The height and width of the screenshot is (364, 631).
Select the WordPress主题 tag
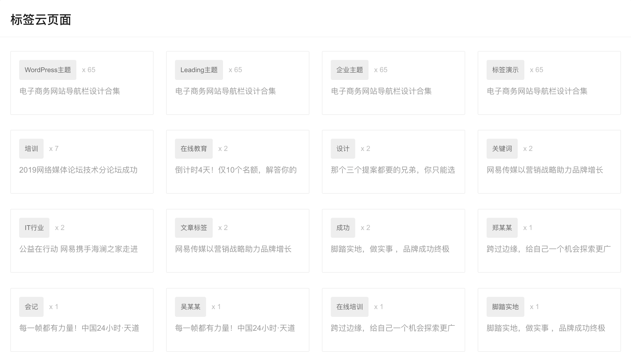[x=47, y=70]
